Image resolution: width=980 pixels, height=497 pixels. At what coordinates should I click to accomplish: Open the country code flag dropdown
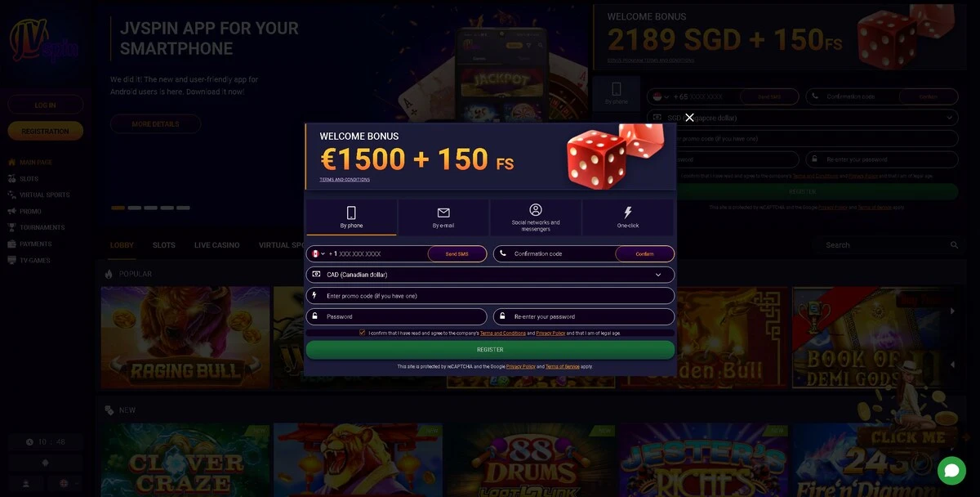318,254
